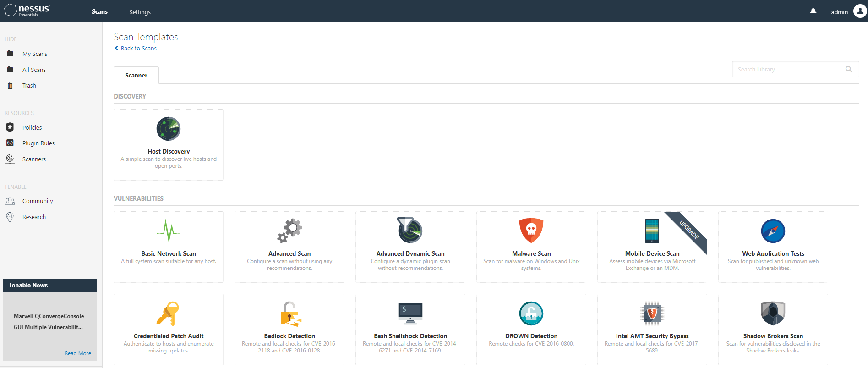Select the Malware Scan skull shield icon
The height and width of the screenshot is (368, 868).
(531, 231)
